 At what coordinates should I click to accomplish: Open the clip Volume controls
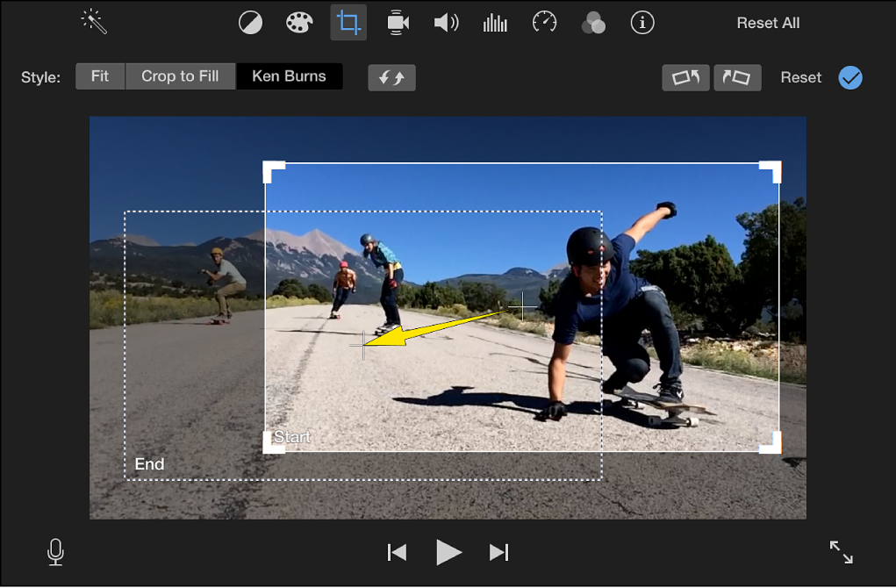(446, 23)
